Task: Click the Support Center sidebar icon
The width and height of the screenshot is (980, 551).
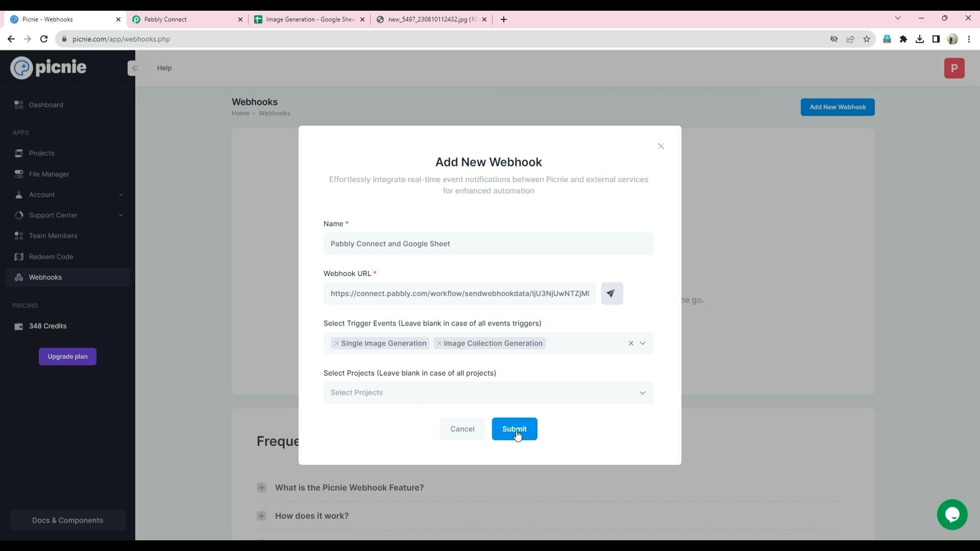Action: (19, 215)
